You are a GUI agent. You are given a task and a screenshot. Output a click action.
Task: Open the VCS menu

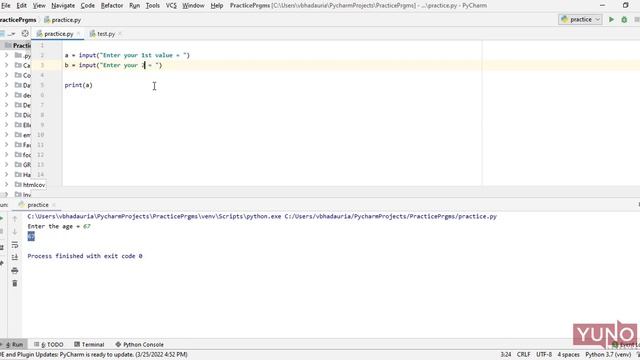171,6
